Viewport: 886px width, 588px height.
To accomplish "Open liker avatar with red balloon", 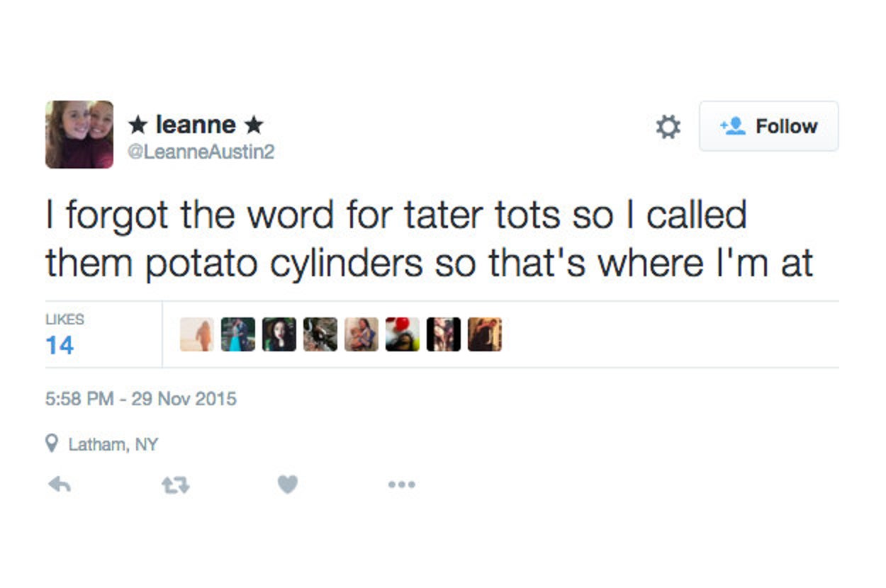I will click(x=403, y=334).
